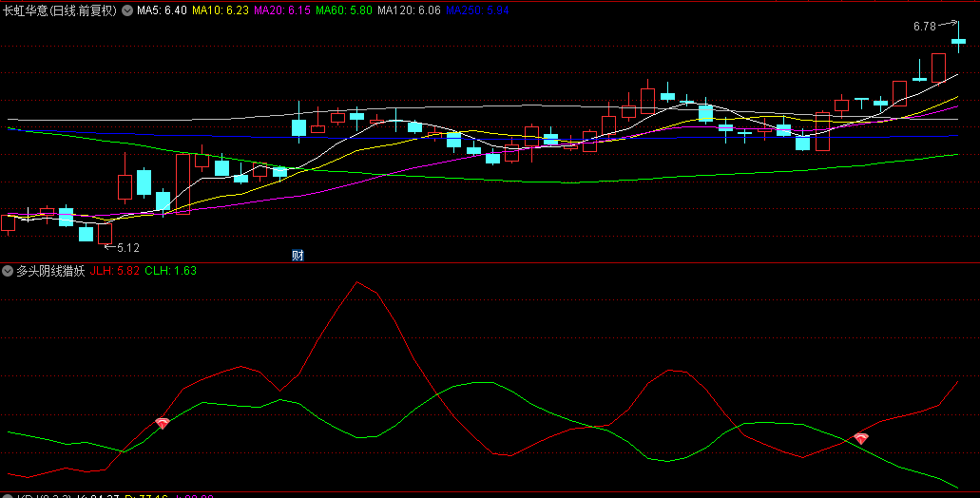The image size is (980, 498).
Task: Click the 5.12 low price label
Action: [128, 247]
